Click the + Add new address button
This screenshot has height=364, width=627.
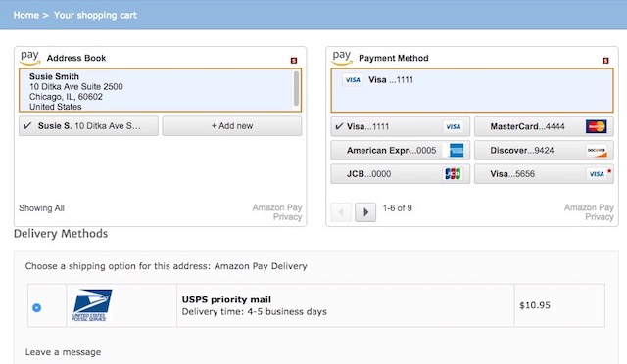(x=232, y=126)
